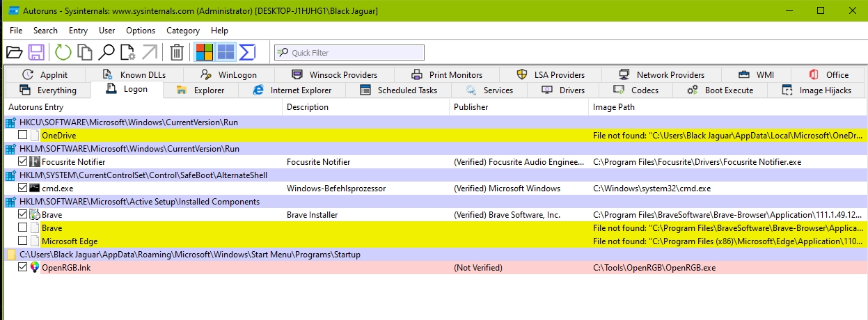Switch to the Print Monitors tab

pos(447,74)
